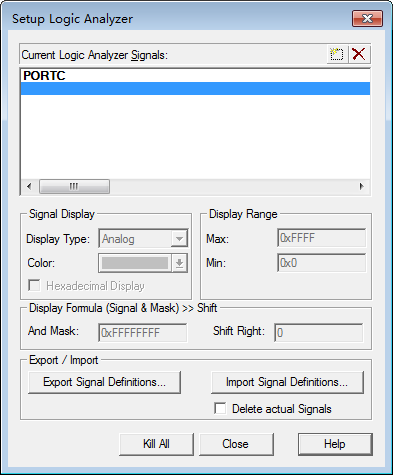Click Export Signal Definitions button
Screen dimensions: 393x475
tap(105, 382)
